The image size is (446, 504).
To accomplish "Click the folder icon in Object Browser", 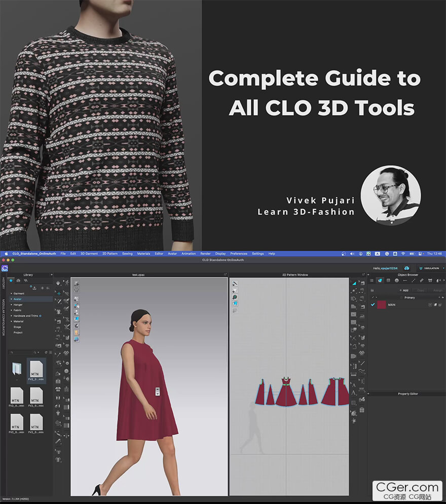I will tap(373, 290).
